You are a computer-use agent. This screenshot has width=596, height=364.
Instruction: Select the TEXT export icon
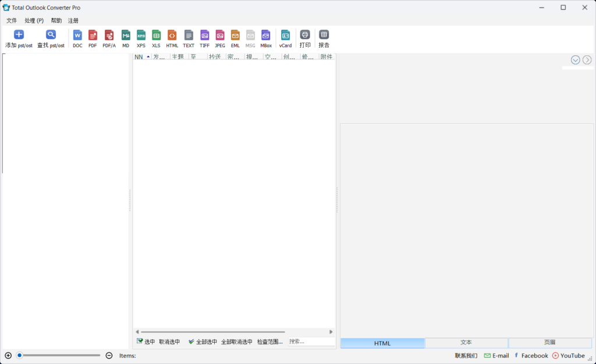[x=189, y=39]
